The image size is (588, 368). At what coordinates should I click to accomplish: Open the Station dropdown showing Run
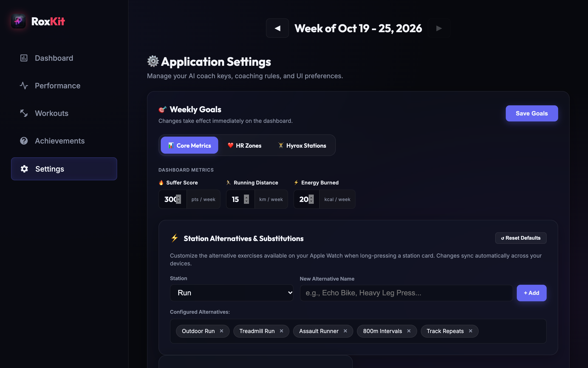pyautogui.click(x=232, y=293)
